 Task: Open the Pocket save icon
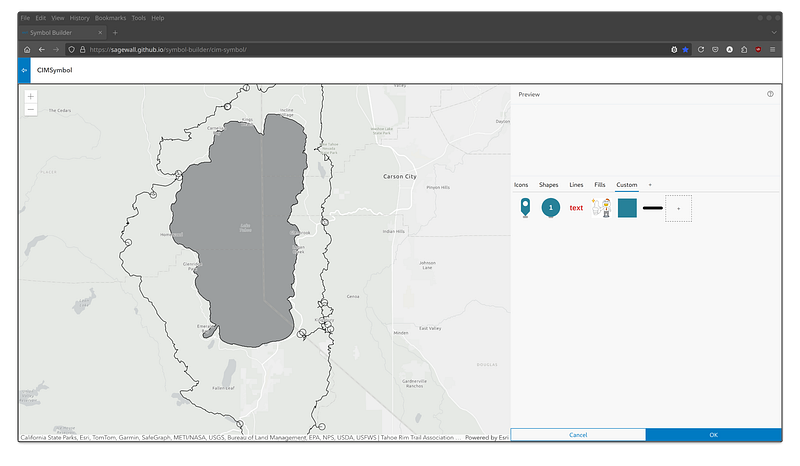(x=715, y=50)
